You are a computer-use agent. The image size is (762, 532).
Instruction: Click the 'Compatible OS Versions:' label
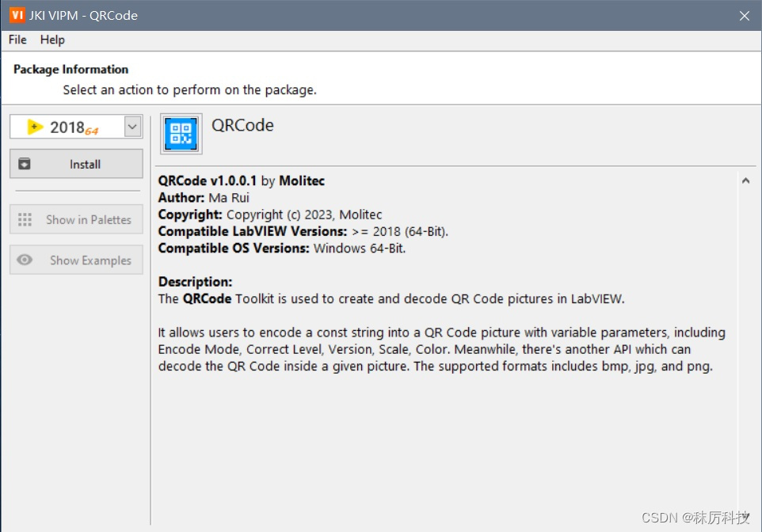(x=234, y=249)
